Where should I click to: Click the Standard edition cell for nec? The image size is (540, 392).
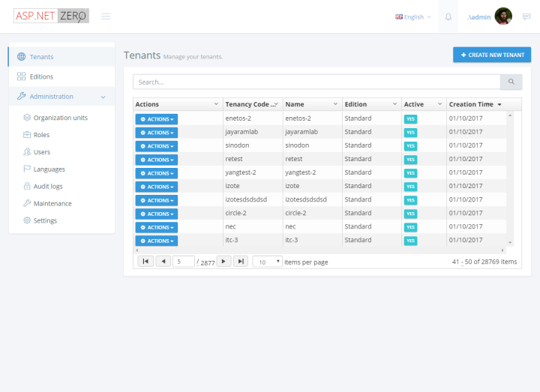(x=358, y=226)
